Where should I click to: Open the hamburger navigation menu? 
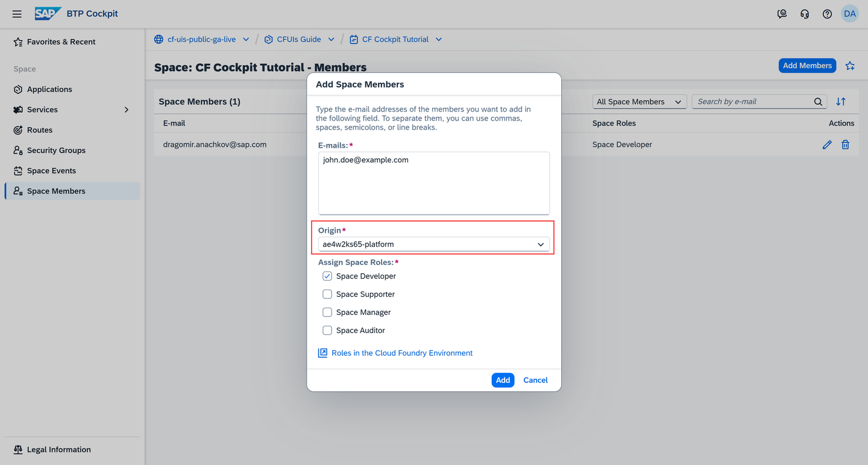[x=17, y=14]
